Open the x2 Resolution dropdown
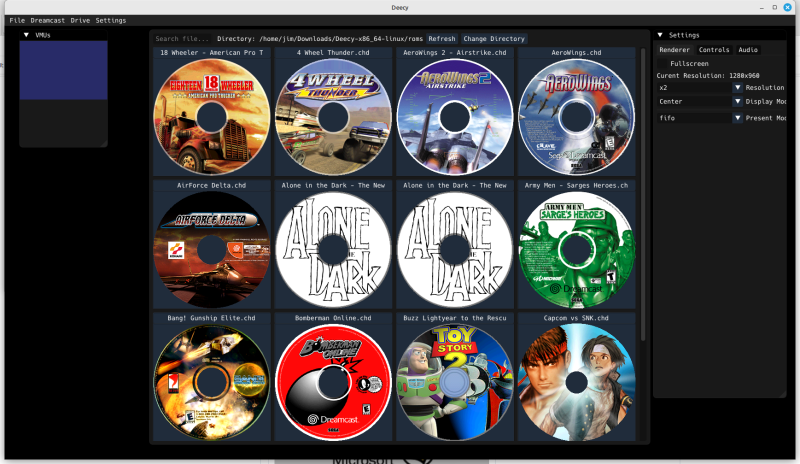Image resolution: width=800 pixels, height=464 pixels. pyautogui.click(x=699, y=88)
